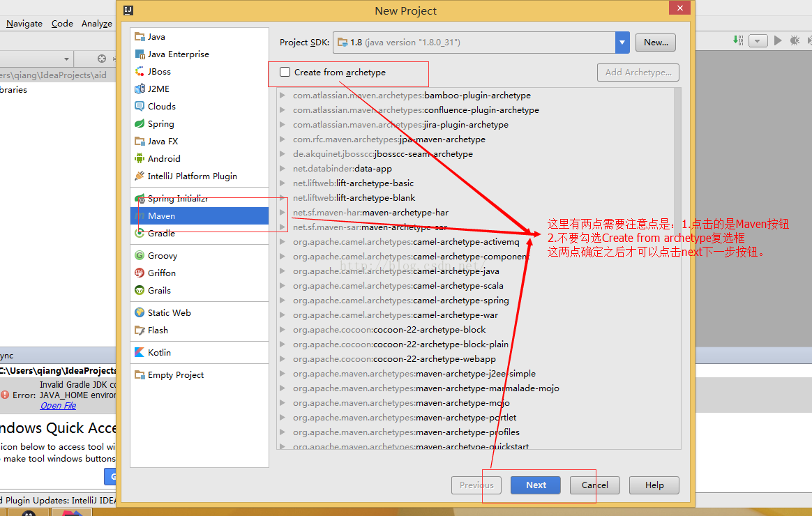This screenshot has width=812, height=516.
Task: Expand the jira-plugin-archetype node
Action: point(283,124)
